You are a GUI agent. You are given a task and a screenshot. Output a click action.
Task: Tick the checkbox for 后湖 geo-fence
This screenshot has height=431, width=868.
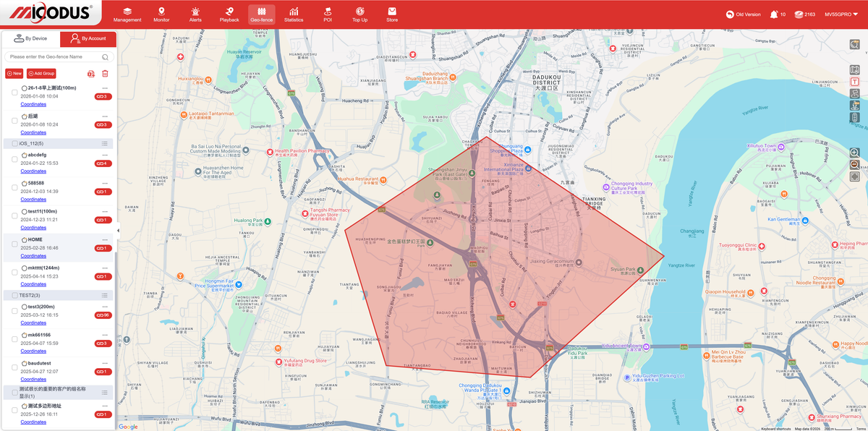(x=14, y=120)
